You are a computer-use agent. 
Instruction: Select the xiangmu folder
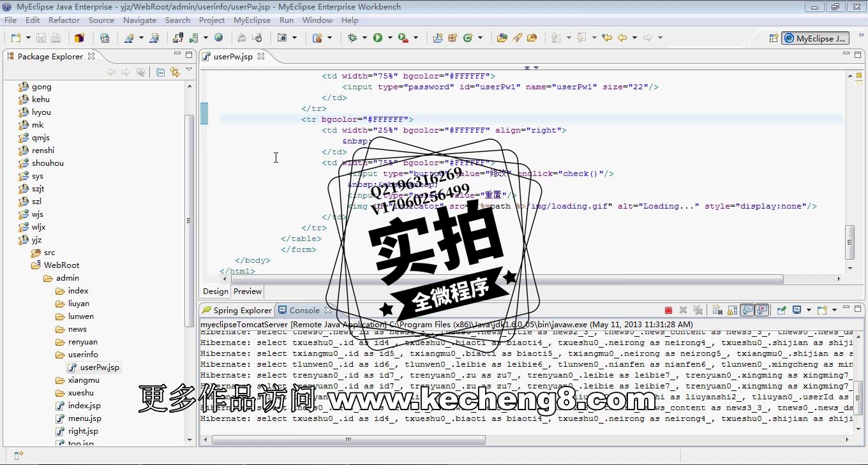(x=78, y=380)
